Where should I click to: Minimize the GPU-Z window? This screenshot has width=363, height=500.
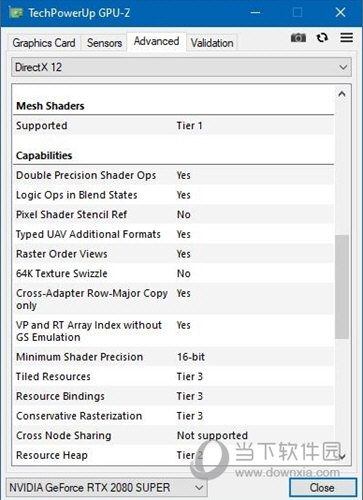click(x=255, y=13)
